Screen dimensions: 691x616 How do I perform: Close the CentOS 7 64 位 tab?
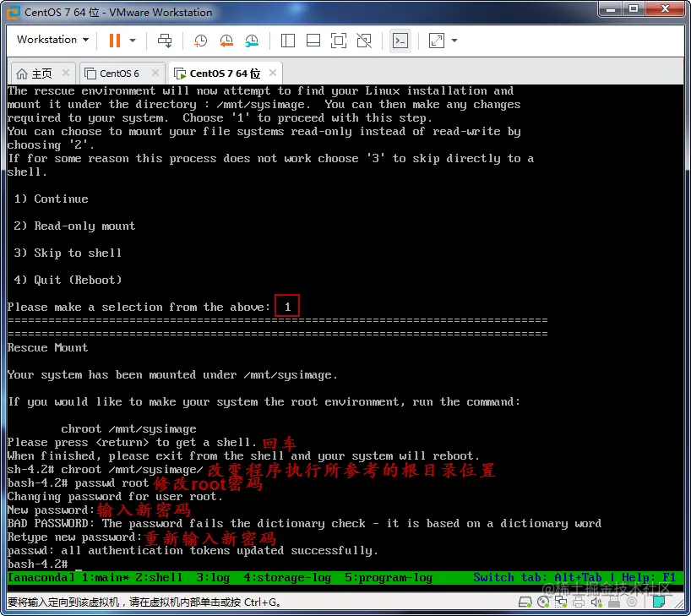(273, 73)
